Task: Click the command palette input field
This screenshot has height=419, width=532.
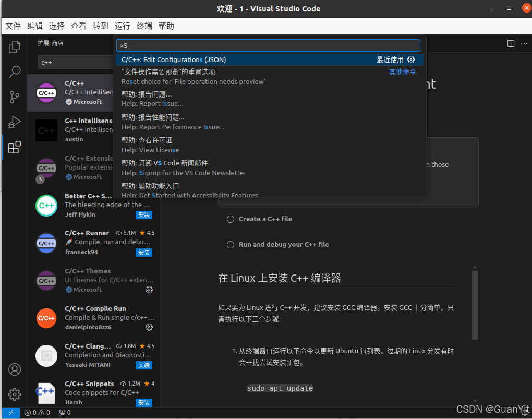Action: pos(268,45)
